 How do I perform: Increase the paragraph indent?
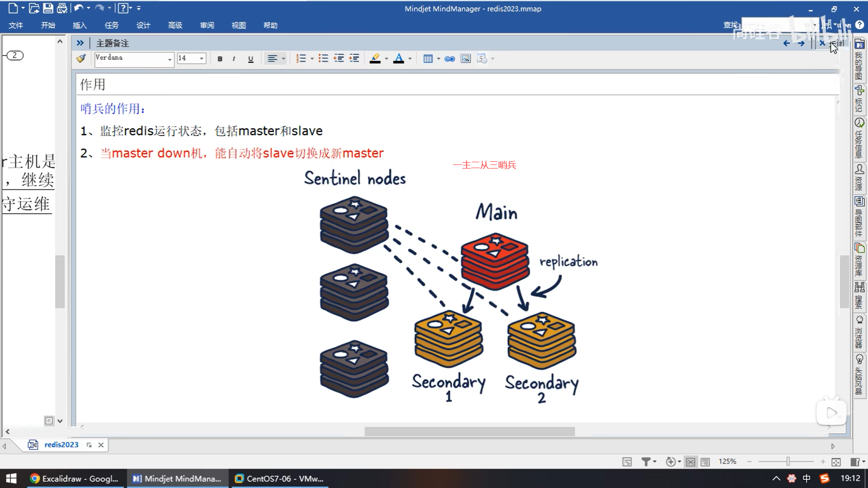click(354, 58)
